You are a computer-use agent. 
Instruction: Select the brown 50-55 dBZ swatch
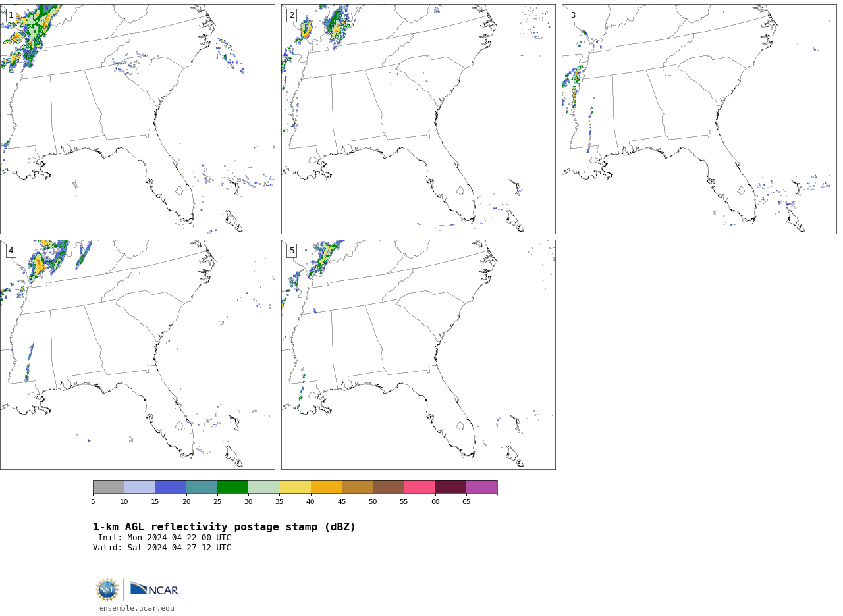pyautogui.click(x=389, y=487)
